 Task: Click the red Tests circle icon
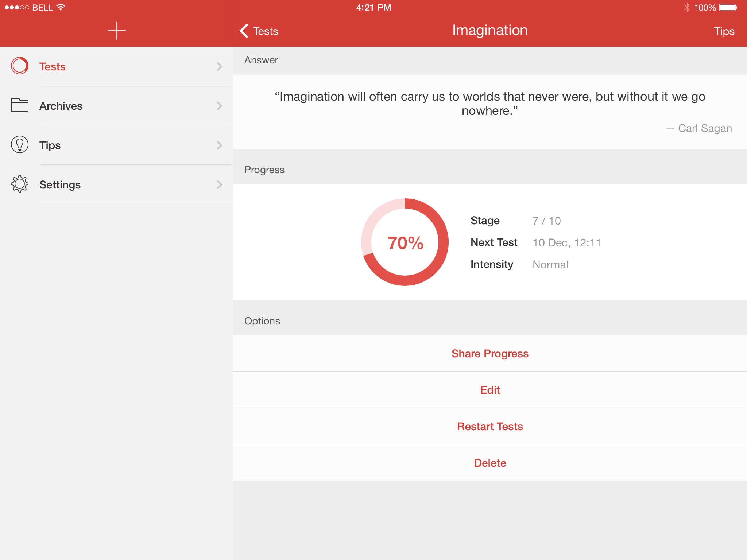(20, 66)
